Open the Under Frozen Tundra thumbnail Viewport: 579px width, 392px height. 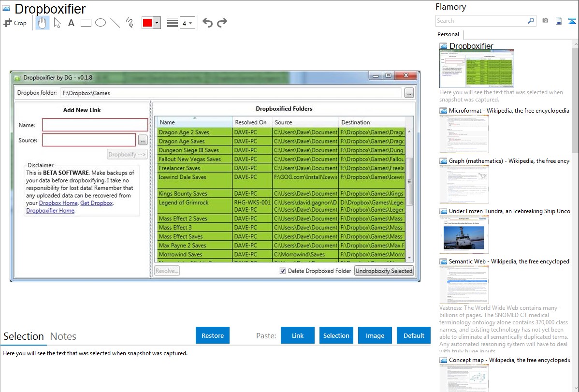click(x=464, y=234)
